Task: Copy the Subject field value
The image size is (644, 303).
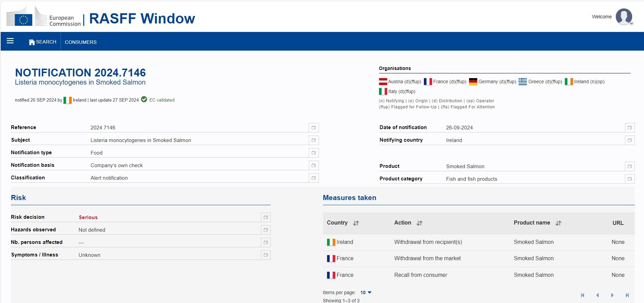Action: pos(314,140)
